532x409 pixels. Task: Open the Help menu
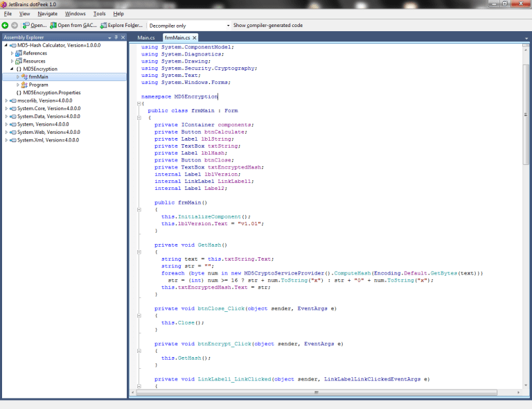[118, 14]
